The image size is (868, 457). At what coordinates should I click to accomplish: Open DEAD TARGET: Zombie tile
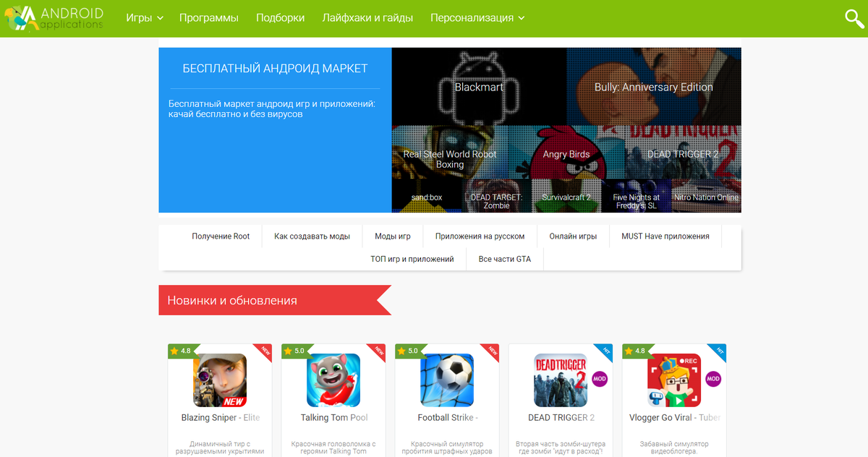[x=496, y=197]
